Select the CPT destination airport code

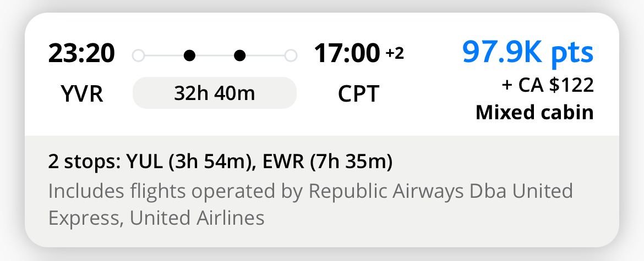coord(358,94)
